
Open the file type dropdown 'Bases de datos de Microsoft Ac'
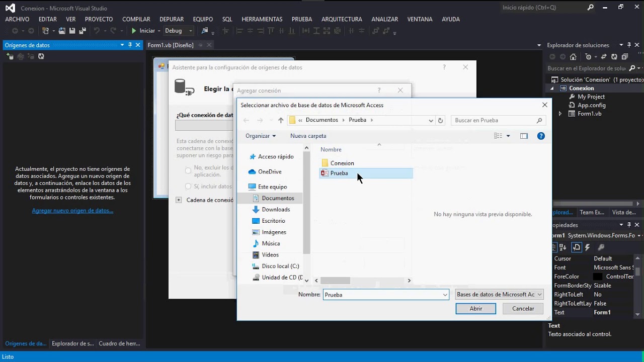[x=499, y=295]
